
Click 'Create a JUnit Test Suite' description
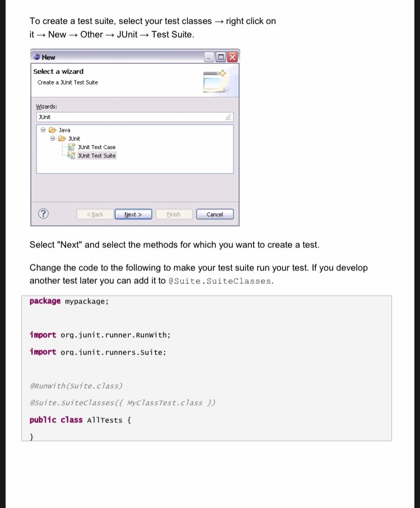pos(68,82)
